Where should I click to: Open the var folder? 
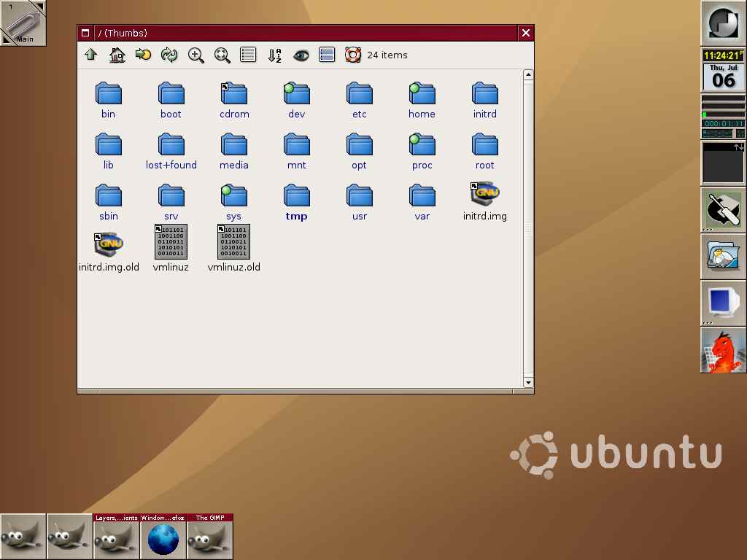422,203
